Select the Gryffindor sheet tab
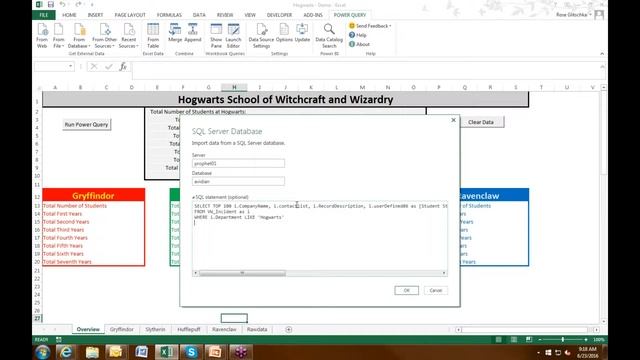The width and height of the screenshot is (640, 360). [122, 329]
